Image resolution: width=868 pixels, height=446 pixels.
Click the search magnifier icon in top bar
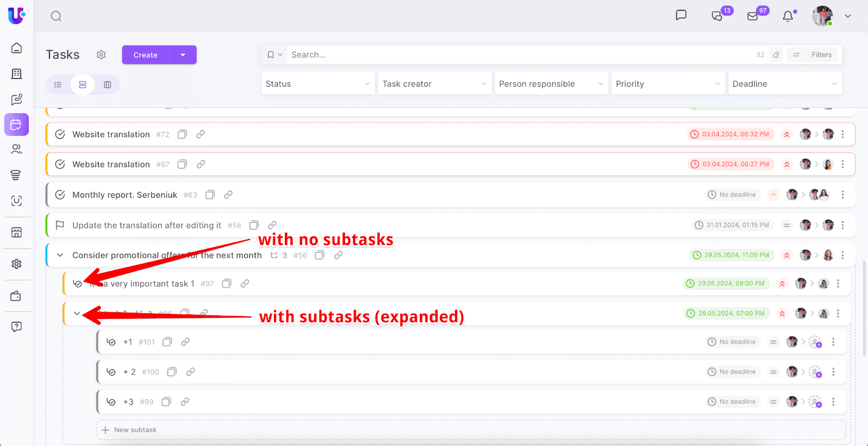click(x=56, y=16)
